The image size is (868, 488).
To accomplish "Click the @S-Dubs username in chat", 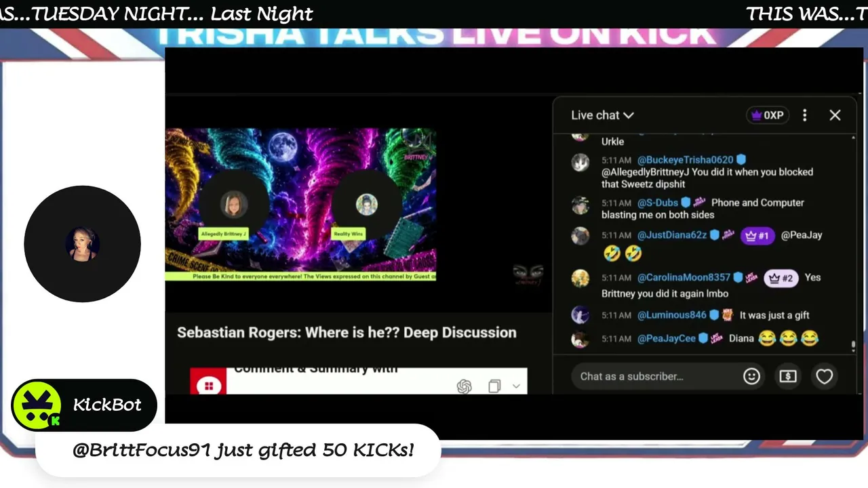I will point(658,203).
